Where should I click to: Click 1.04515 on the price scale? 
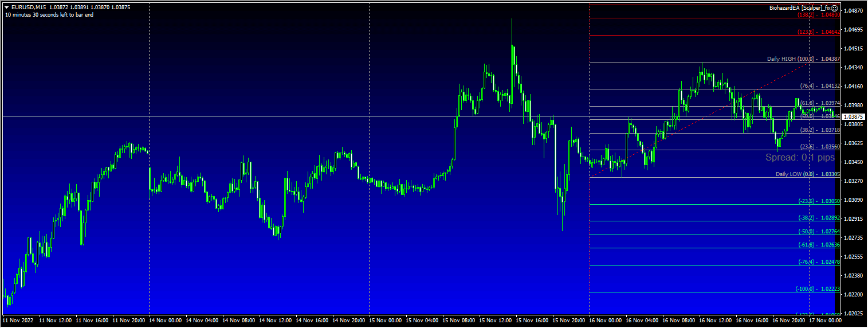(854, 49)
